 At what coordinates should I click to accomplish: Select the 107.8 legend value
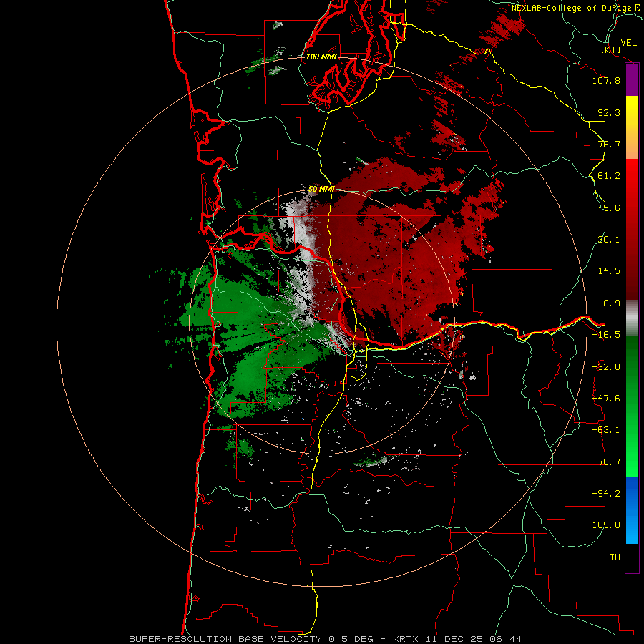pyautogui.click(x=606, y=80)
